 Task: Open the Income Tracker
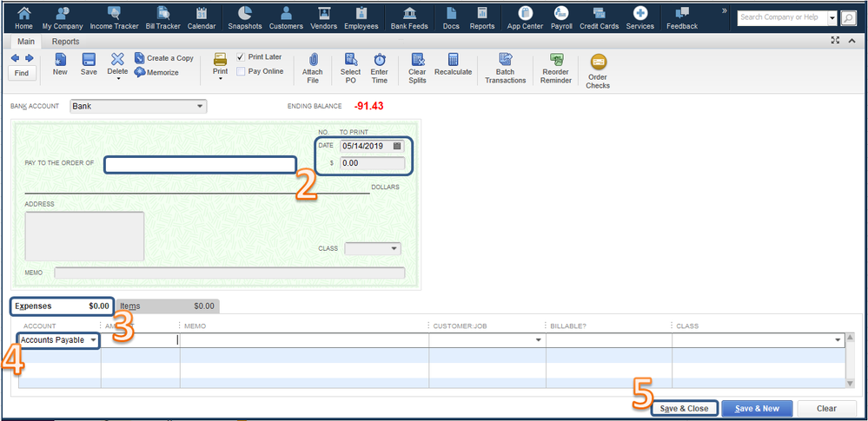114,17
